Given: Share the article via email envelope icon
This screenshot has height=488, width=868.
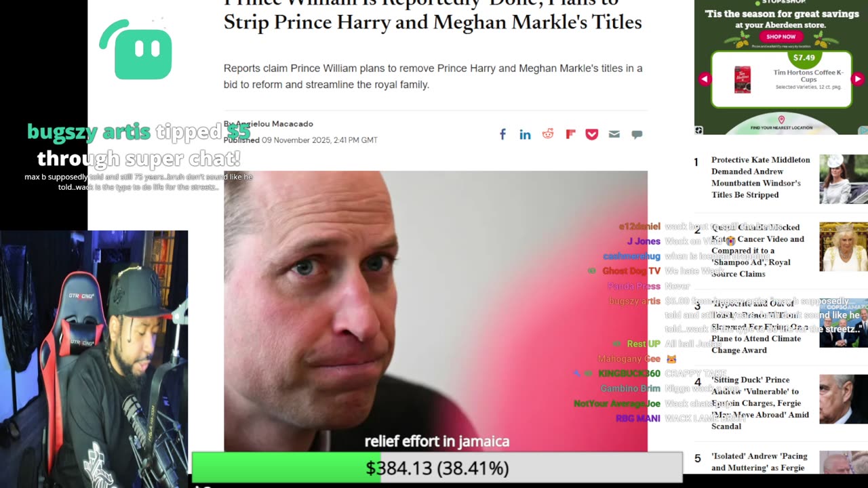Looking at the screenshot, I should point(614,134).
